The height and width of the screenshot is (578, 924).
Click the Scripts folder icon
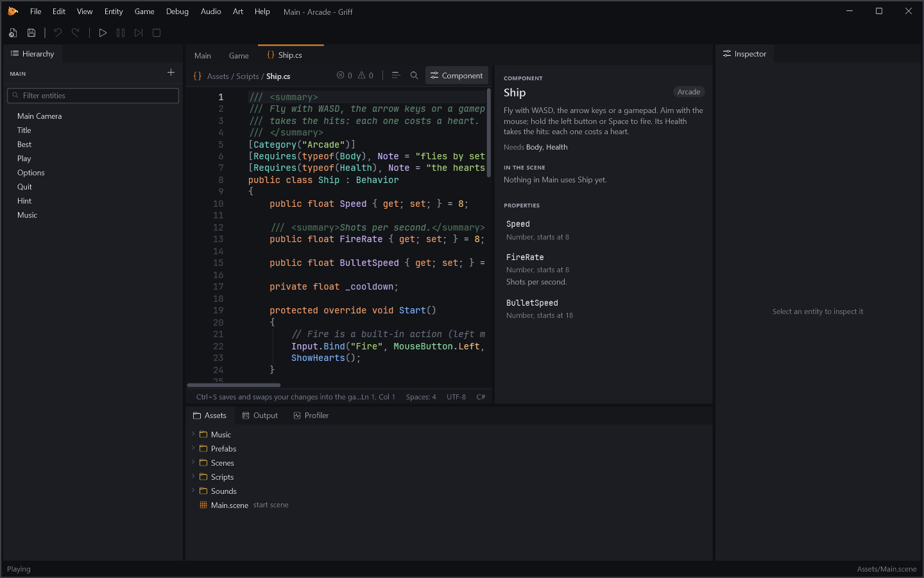tap(203, 477)
